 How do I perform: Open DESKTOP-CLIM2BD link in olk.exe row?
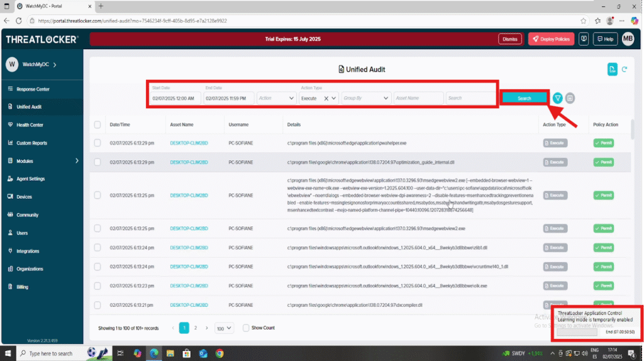(189, 286)
